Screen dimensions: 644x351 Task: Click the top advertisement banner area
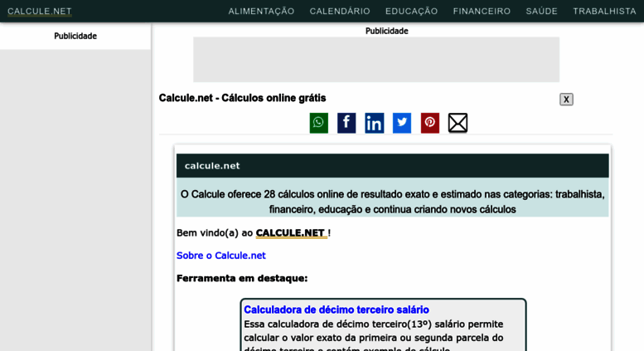pyautogui.click(x=376, y=60)
